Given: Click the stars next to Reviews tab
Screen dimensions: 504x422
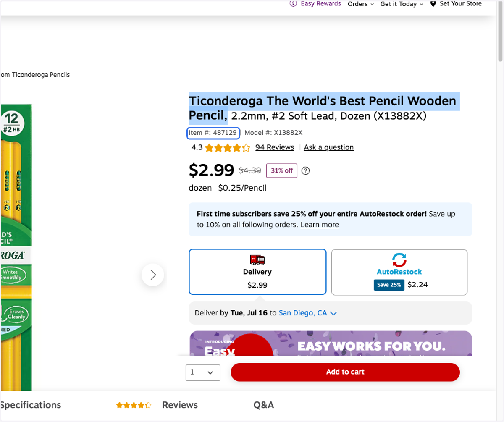Looking at the screenshot, I should tap(134, 405).
